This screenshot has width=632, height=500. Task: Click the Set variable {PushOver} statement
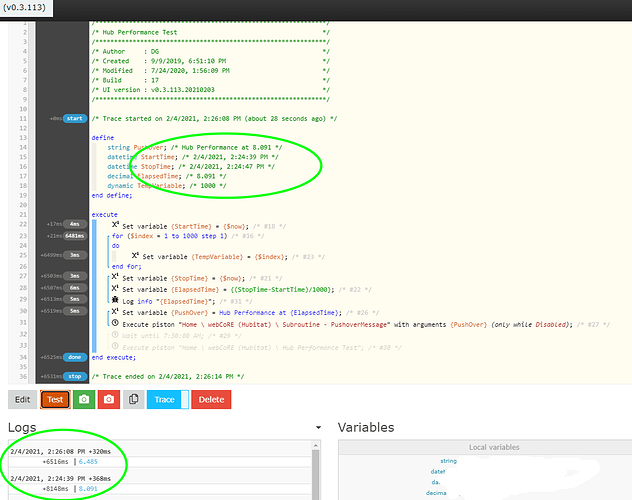(232, 313)
